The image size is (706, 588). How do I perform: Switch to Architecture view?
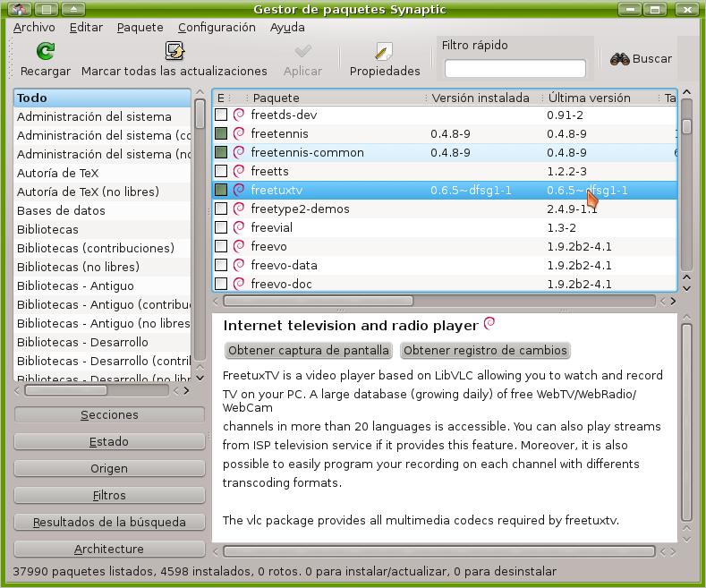click(x=109, y=549)
